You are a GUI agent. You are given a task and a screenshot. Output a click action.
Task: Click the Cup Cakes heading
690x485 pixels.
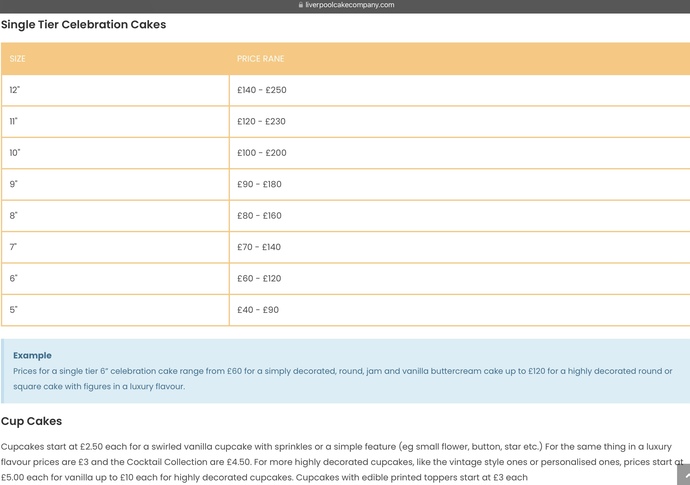click(31, 421)
